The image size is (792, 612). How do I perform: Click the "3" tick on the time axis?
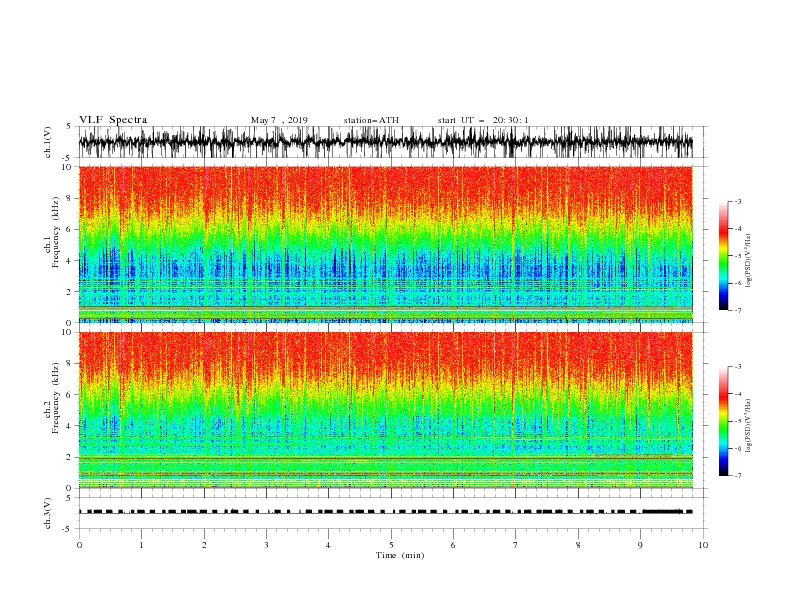(x=266, y=545)
